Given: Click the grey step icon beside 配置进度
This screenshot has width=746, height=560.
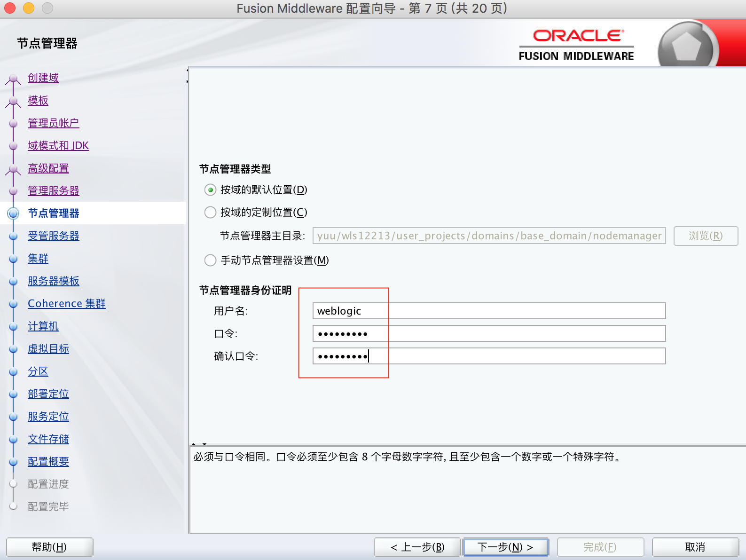Looking at the screenshot, I should point(13,484).
